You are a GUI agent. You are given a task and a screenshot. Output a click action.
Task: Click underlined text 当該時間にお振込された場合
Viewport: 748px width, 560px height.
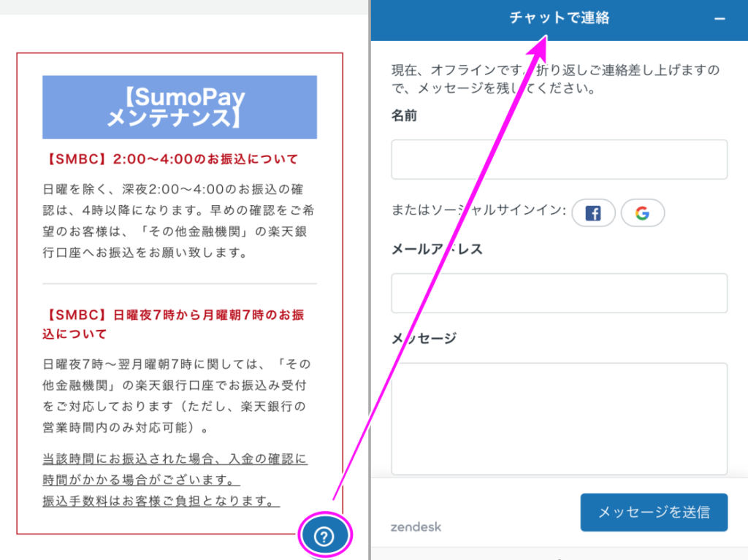[x=175, y=459]
